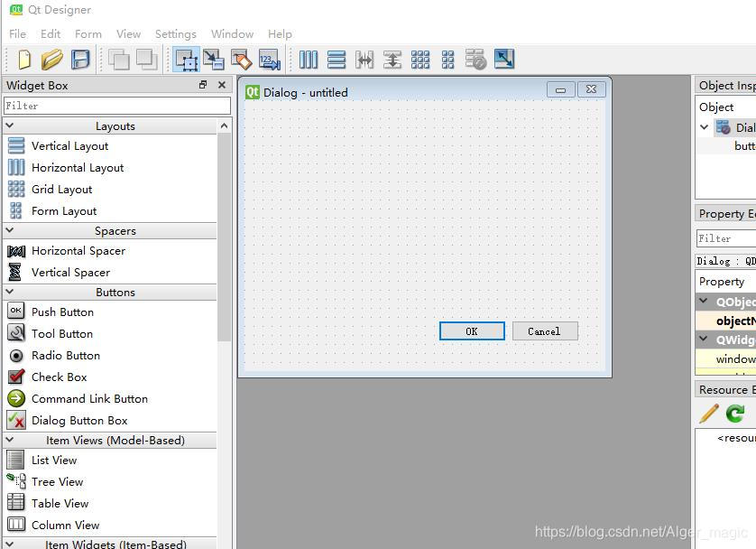Open the Edit menu
Screen dimensions: 756x549
point(51,33)
